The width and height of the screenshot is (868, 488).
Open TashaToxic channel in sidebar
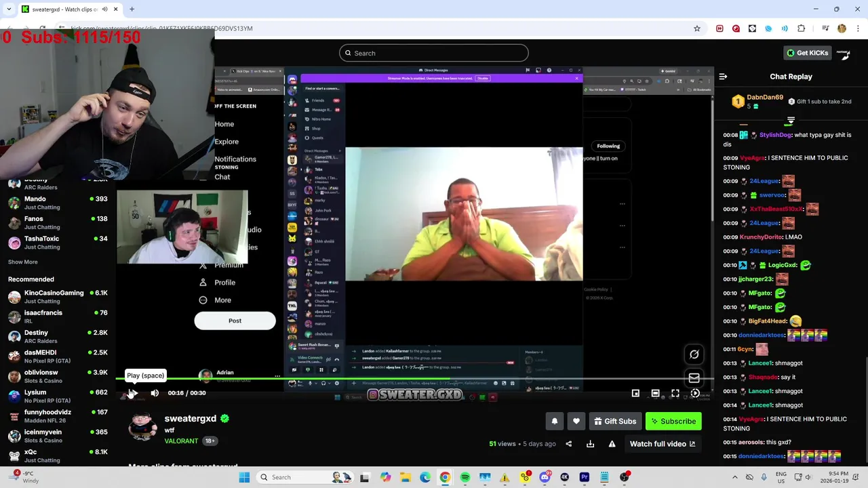[x=58, y=243]
